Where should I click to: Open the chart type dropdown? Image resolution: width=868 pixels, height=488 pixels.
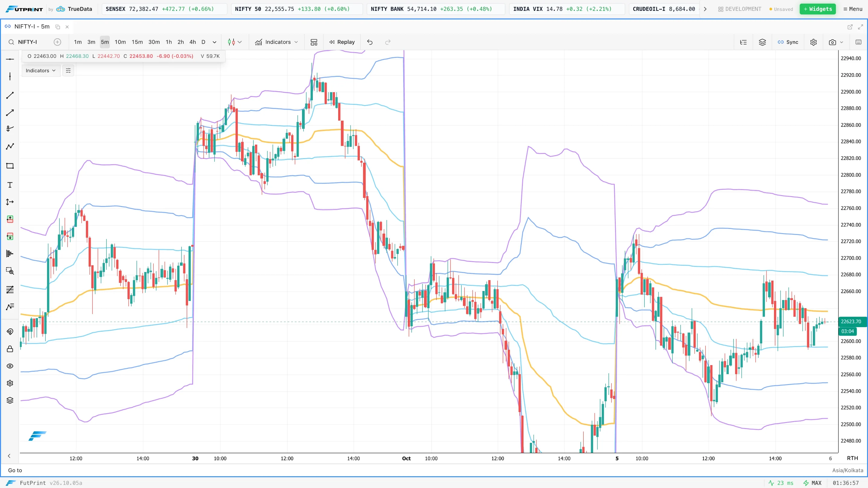coord(234,42)
